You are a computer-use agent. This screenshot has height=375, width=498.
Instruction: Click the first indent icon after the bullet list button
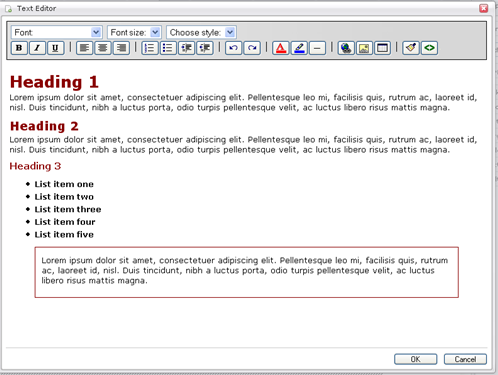click(x=187, y=48)
